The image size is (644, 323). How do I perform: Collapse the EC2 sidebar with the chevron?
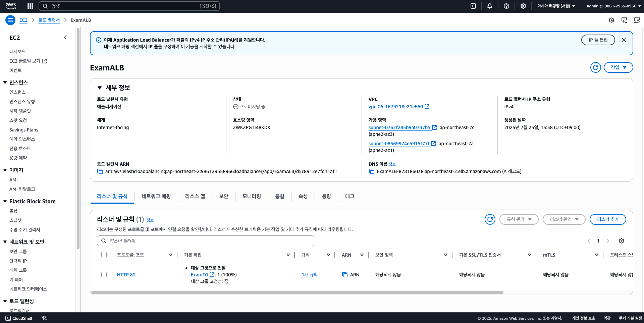click(x=65, y=38)
